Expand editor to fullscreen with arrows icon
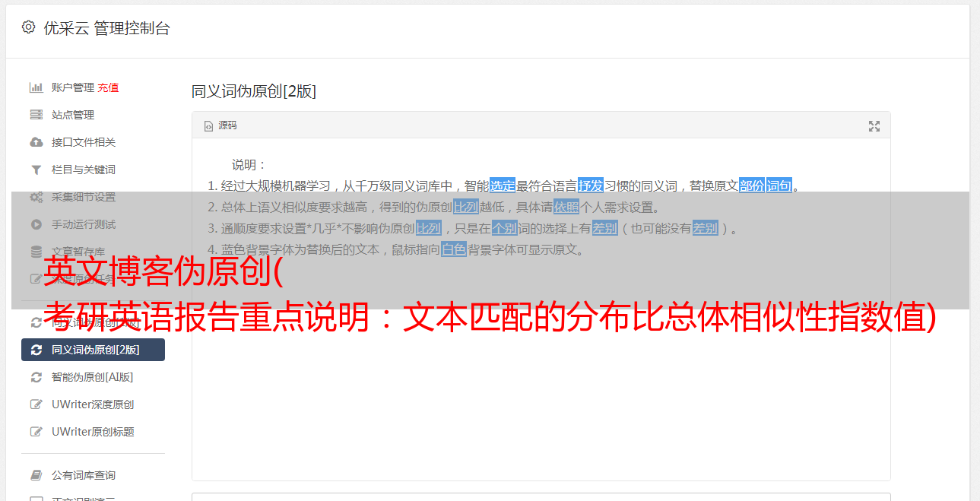Screen dimensions: 980x501 coord(874,126)
